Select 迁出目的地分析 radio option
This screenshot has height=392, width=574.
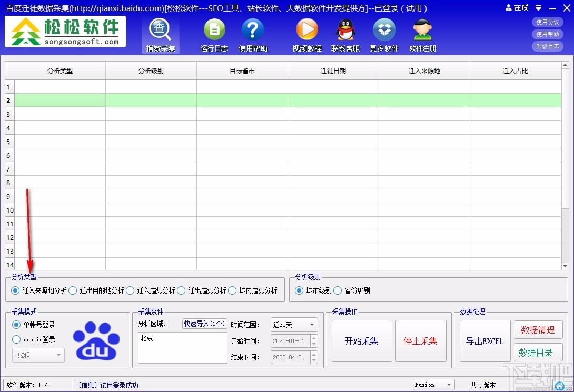(96, 290)
